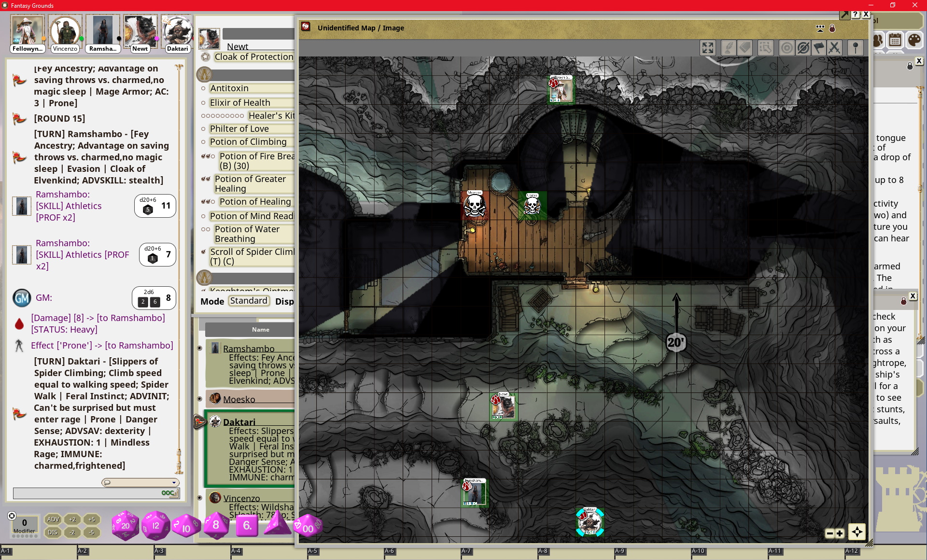The width and height of the screenshot is (927, 560).
Task: Select hotkey bar slot A-2
Action: 115,553
